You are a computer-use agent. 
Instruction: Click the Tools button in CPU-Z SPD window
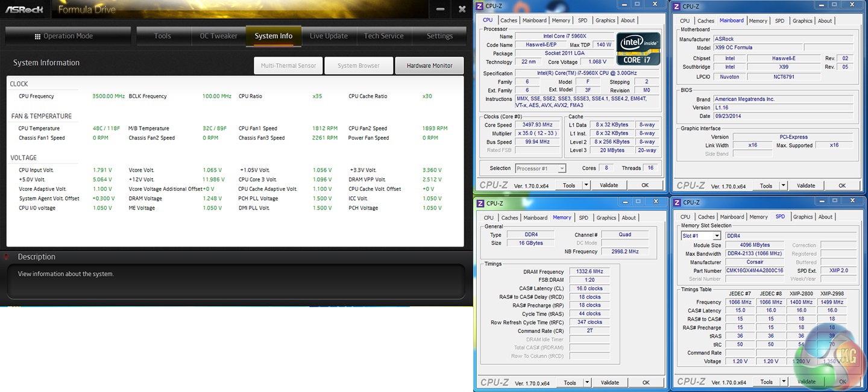coord(767,382)
